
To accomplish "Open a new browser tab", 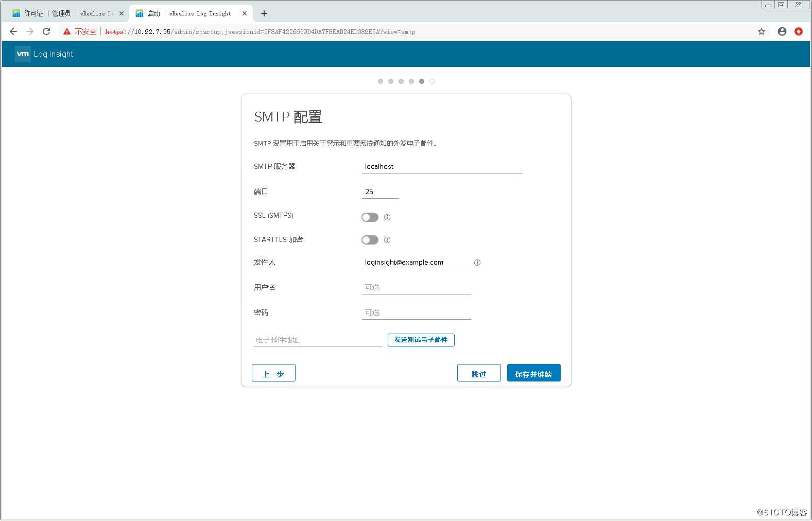I will [x=264, y=13].
